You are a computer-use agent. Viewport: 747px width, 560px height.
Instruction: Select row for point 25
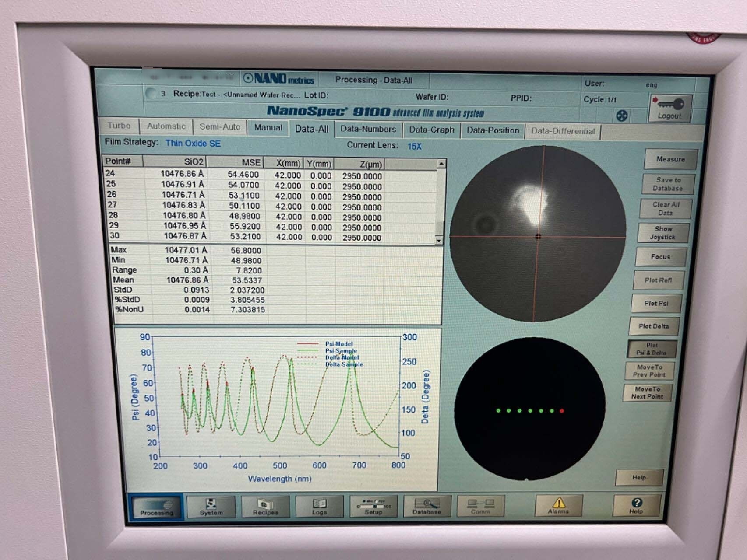coord(270,185)
